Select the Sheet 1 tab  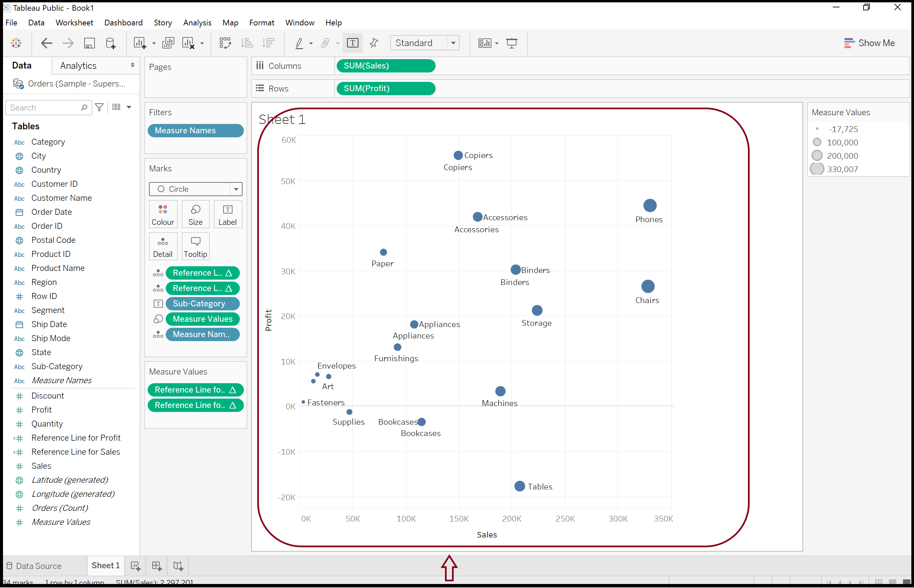pyautogui.click(x=105, y=566)
